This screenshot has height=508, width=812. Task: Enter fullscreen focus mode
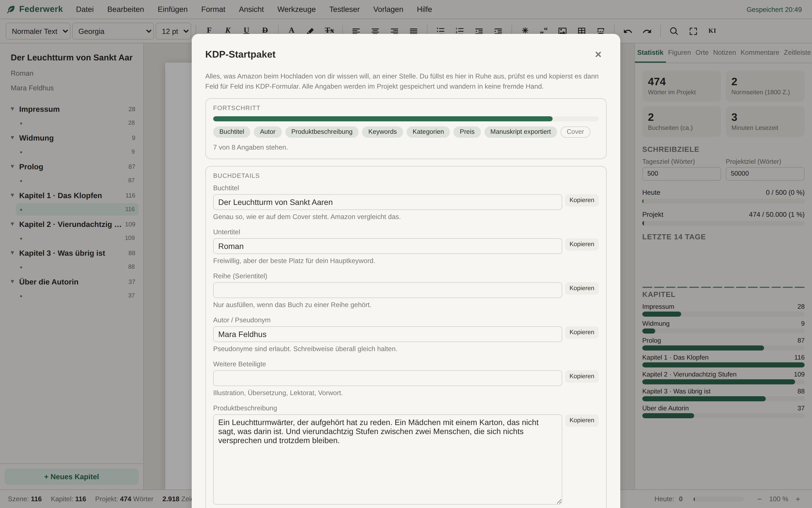693,31
